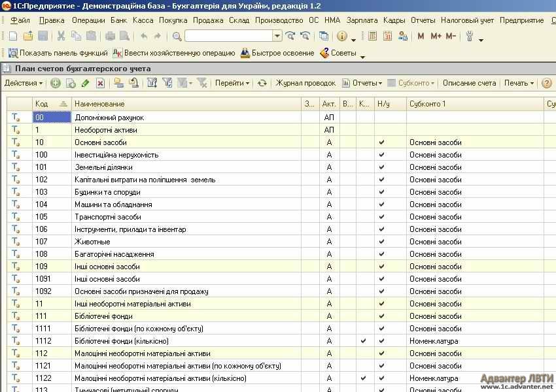The width and height of the screenshot is (556, 392).
Task: Toggle Н/у check for 100 Інвестиційна нерухомість
Action: [x=381, y=155]
